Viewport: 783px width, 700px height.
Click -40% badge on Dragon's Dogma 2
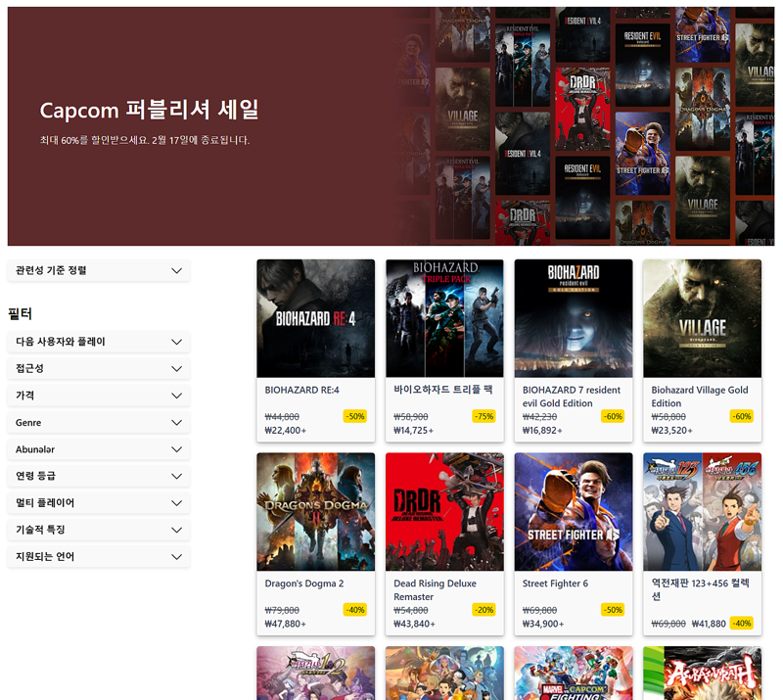(355, 610)
